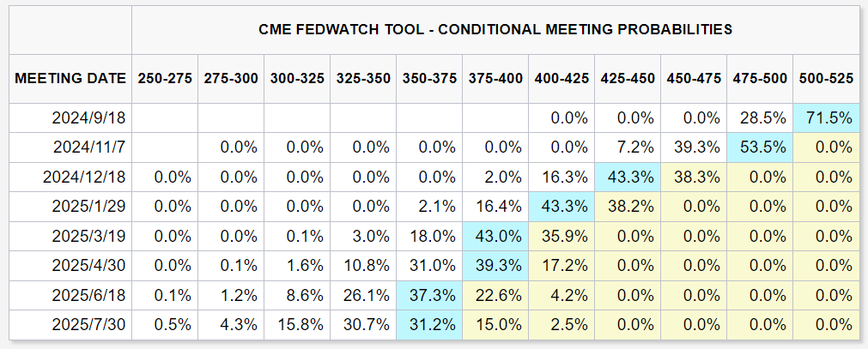
Task: Select the 15.8% probability cell
Action: [297, 323]
